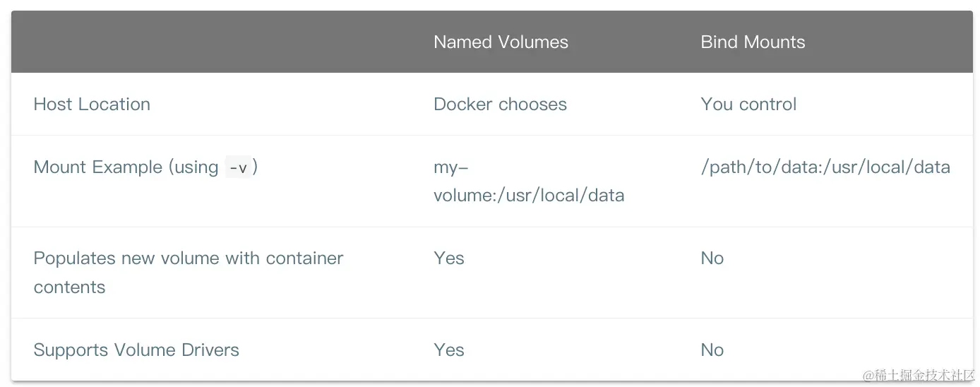980x387 pixels.
Task: Select the Supports Volume Drivers label
Action: coord(136,350)
